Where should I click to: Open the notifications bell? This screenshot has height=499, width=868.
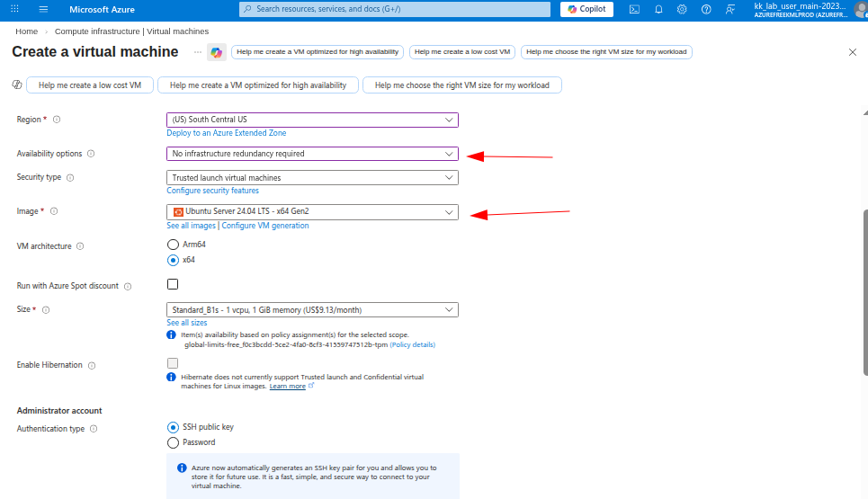point(658,9)
